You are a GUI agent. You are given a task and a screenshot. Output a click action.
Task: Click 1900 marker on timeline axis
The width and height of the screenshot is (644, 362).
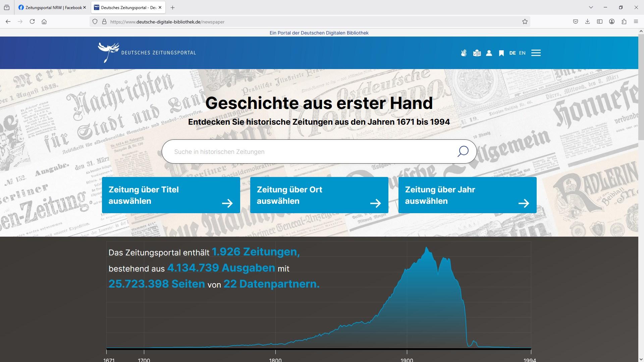click(x=407, y=359)
